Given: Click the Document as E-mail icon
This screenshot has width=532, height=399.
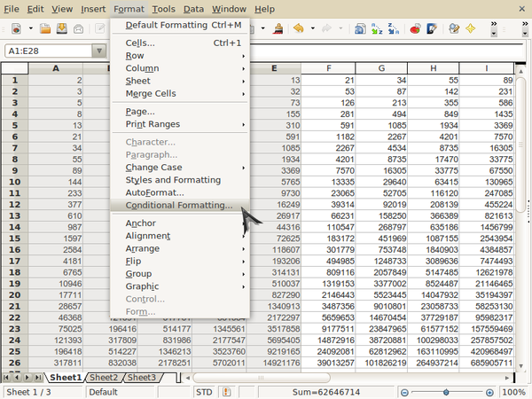Looking at the screenshot, I should [78, 29].
